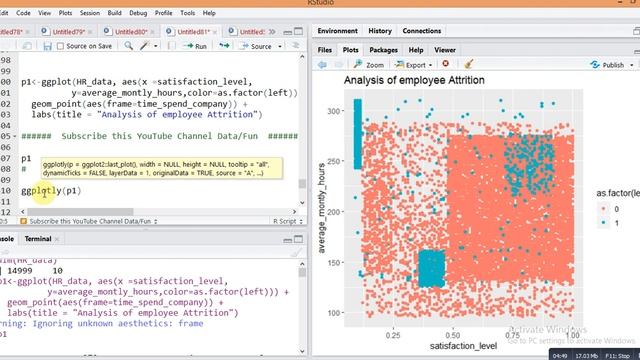Open the code tools magic wand

click(144, 46)
